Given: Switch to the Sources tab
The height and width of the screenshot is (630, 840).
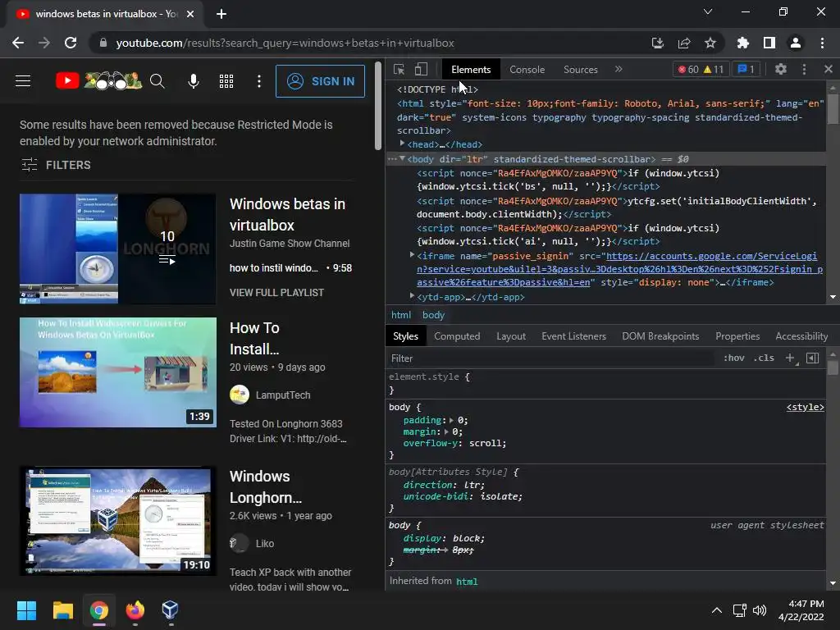Looking at the screenshot, I should 580,70.
